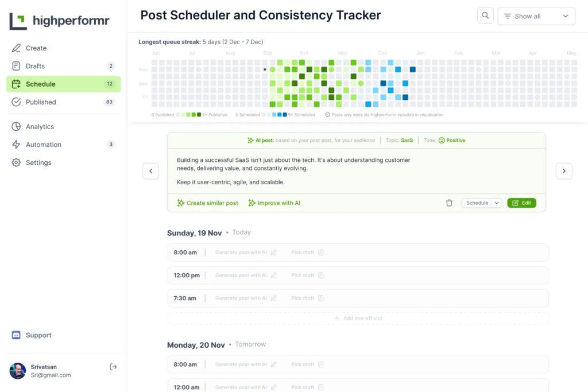
Task: Click the Discord Support icon
Action: coord(16,335)
